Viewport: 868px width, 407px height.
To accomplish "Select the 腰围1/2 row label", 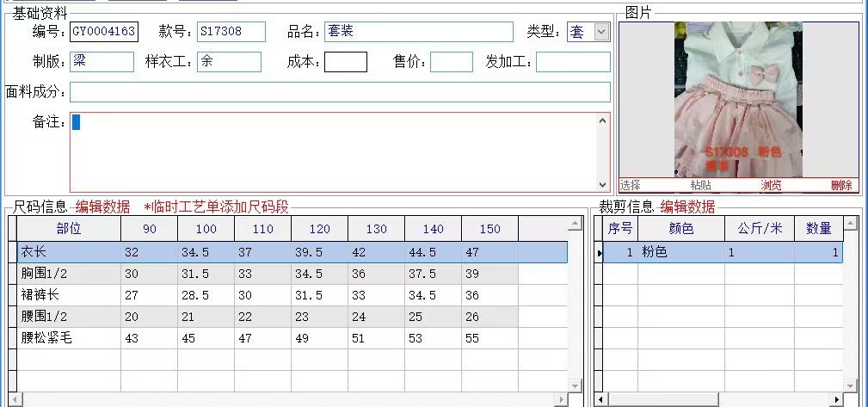I will pos(69,317).
